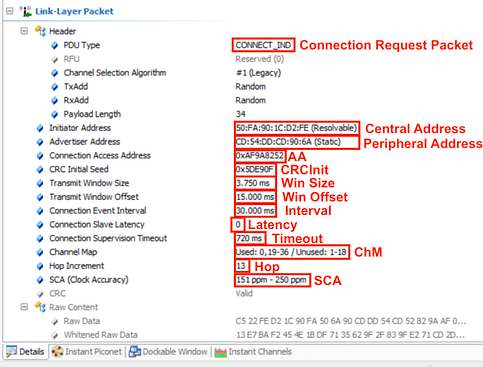
Task: Click the Instant Piconet tab icon
Action: click(x=57, y=352)
